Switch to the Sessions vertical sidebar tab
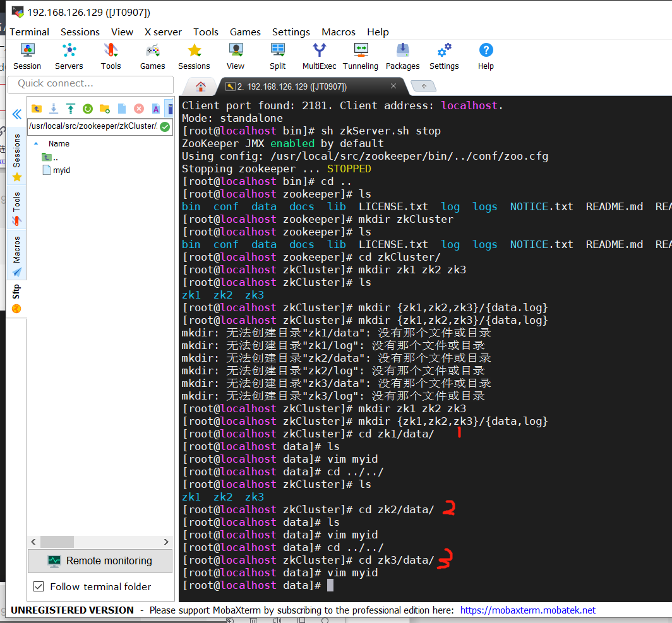This screenshot has width=672, height=623. pyautogui.click(x=16, y=157)
